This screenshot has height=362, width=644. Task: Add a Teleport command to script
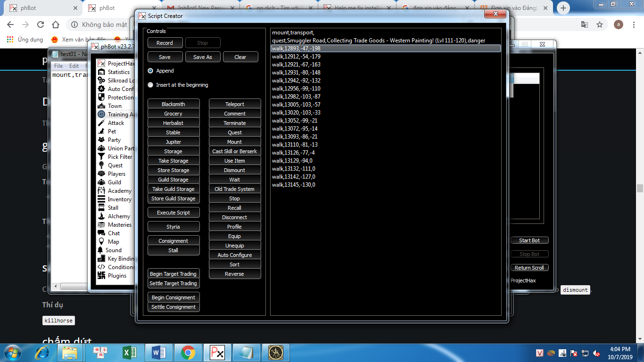(234, 104)
